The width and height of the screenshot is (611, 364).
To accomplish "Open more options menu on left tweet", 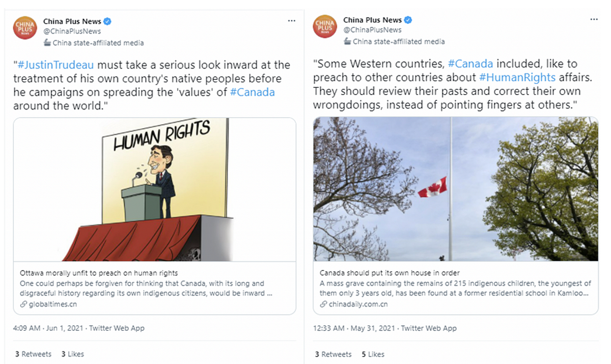I will click(291, 21).
